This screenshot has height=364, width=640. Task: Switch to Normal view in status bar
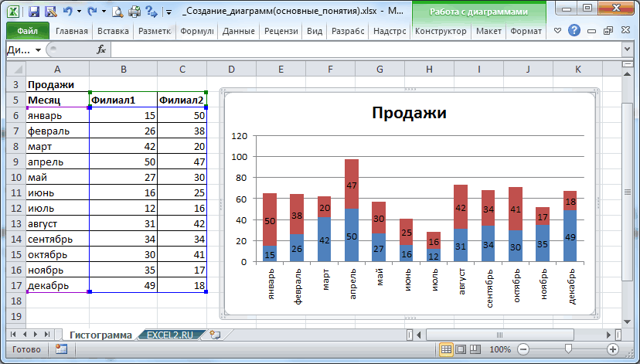click(x=447, y=349)
